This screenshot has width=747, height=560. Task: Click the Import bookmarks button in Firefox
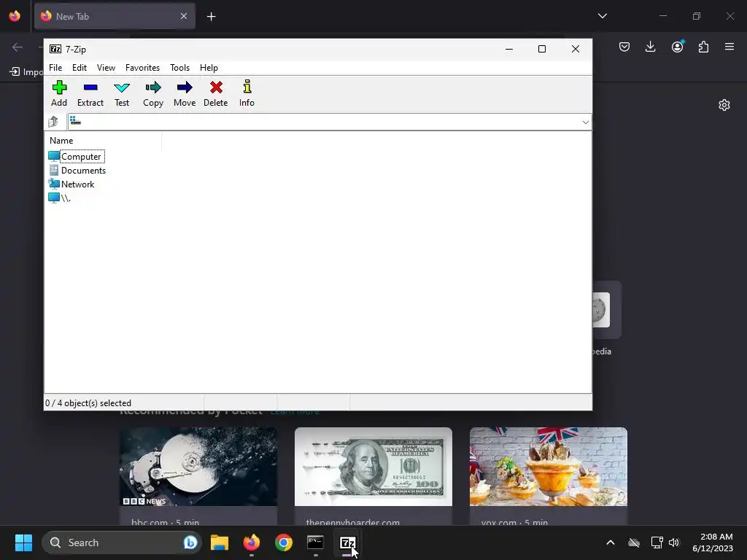click(x=26, y=72)
